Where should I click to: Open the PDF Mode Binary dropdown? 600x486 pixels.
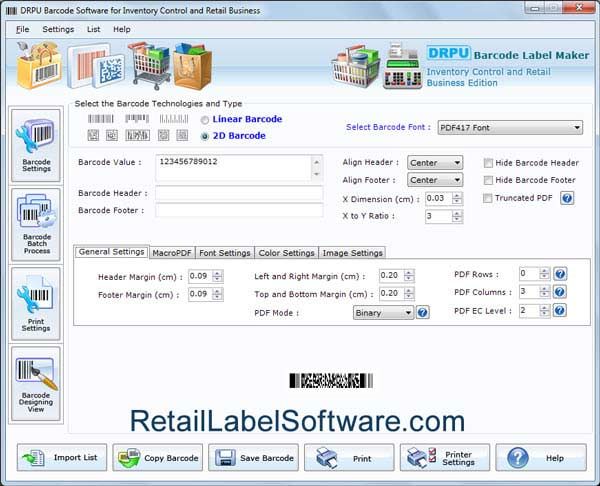click(383, 313)
